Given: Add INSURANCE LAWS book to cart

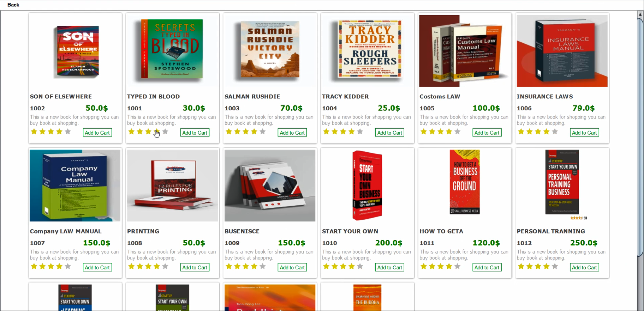Looking at the screenshot, I should 585,133.
